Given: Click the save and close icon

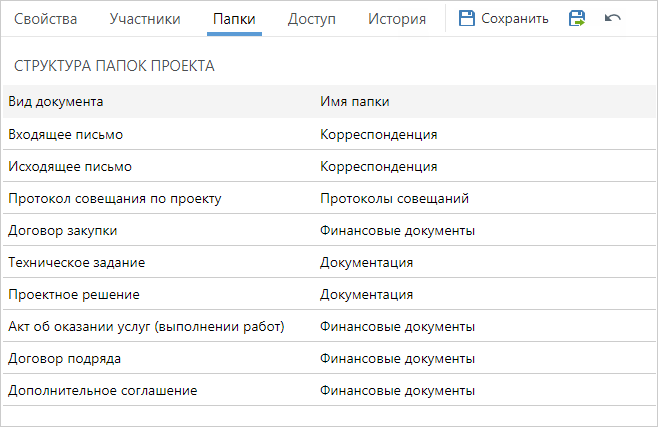Looking at the screenshot, I should pyautogui.click(x=577, y=18).
